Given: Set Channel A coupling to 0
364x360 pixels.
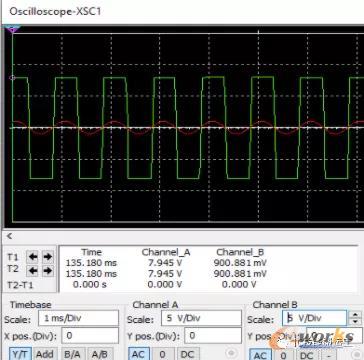Looking at the screenshot, I should coord(162,354).
